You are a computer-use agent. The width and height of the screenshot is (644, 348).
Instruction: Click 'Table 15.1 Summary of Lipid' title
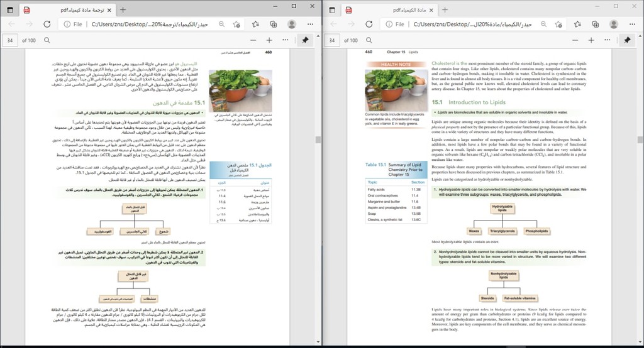[x=396, y=170]
